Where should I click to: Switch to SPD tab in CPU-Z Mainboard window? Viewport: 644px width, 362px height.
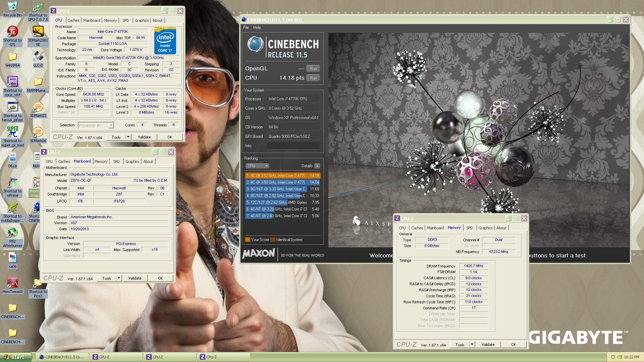116,162
